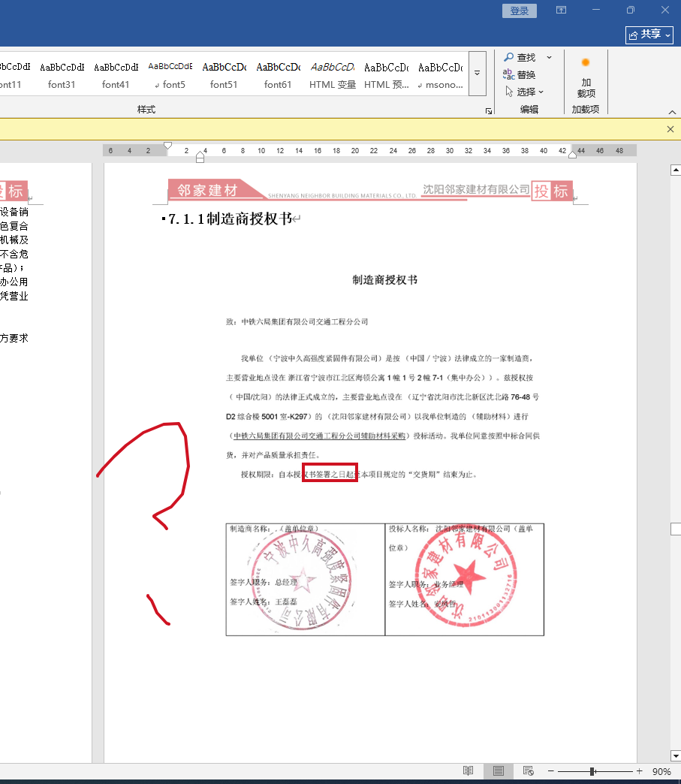Viewport: 681px width, 784px height.
Task: Apply the font5 style
Action: pyautogui.click(x=170, y=75)
